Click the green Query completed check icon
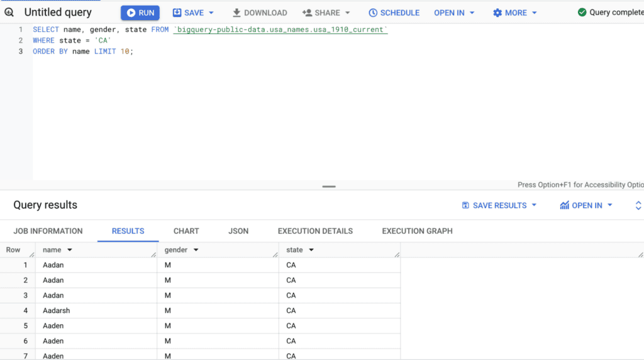Image resolution: width=644 pixels, height=360 pixels. pos(582,13)
